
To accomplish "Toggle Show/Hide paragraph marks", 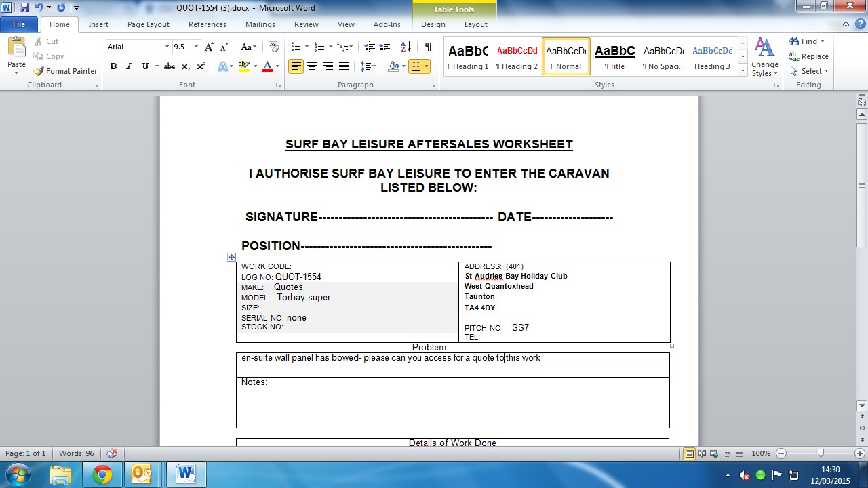I will click(x=428, y=47).
